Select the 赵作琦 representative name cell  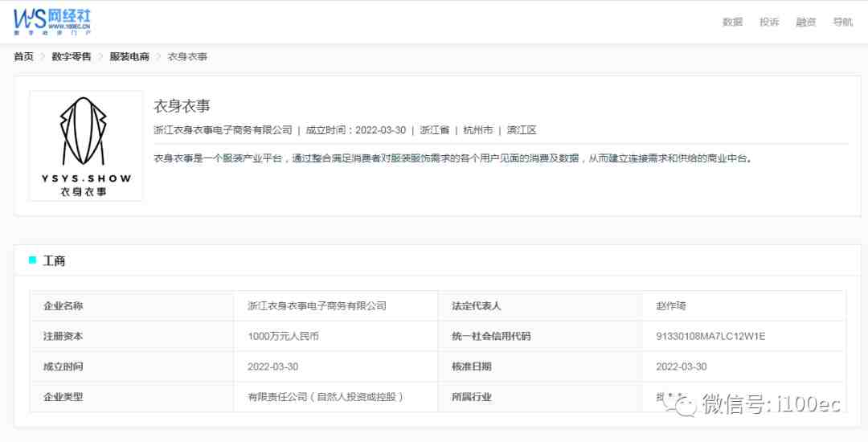click(x=744, y=305)
